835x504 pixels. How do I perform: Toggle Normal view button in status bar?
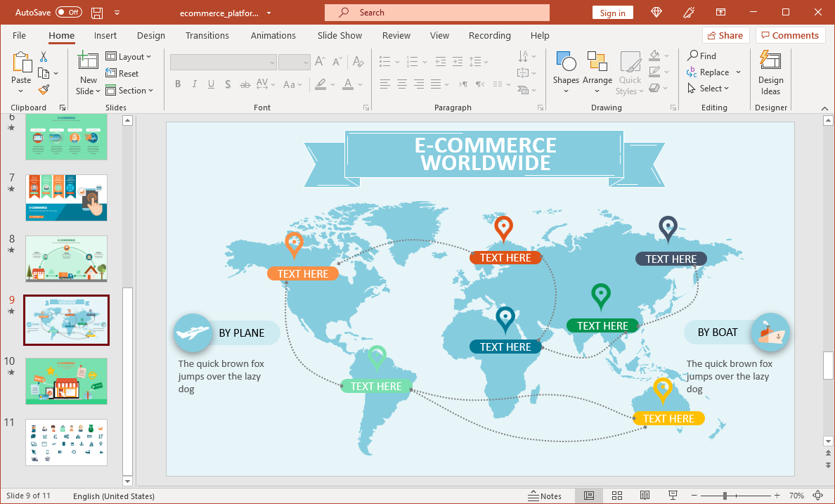(589, 496)
